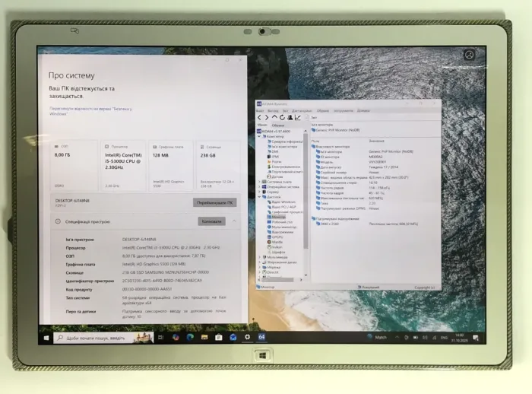Open the notification center icon
Viewport: 532px width, 394px height.
(475, 338)
